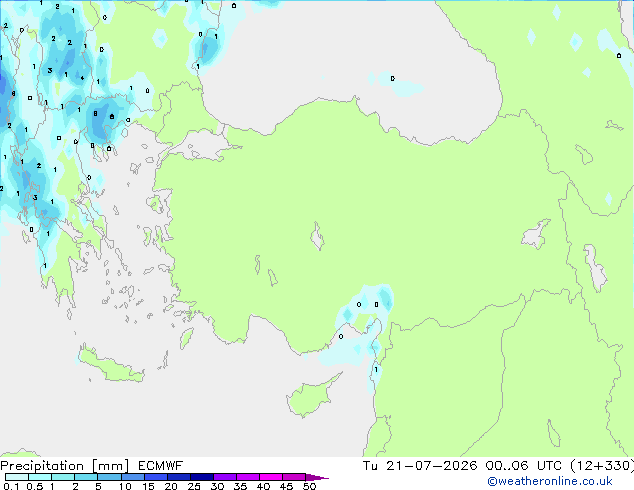
Task: Choose the 25–30 mm dark navy swatch
Action: pos(201,477)
